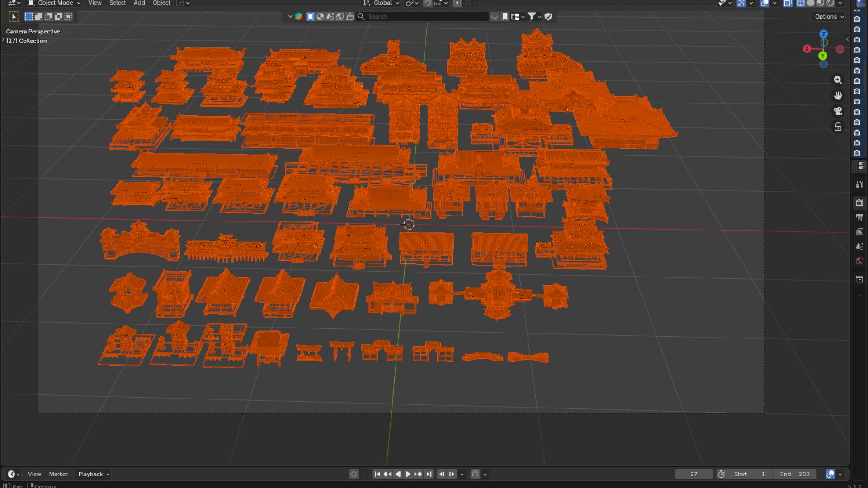
Task: Filter by Object Data shield icon
Action: coord(548,17)
